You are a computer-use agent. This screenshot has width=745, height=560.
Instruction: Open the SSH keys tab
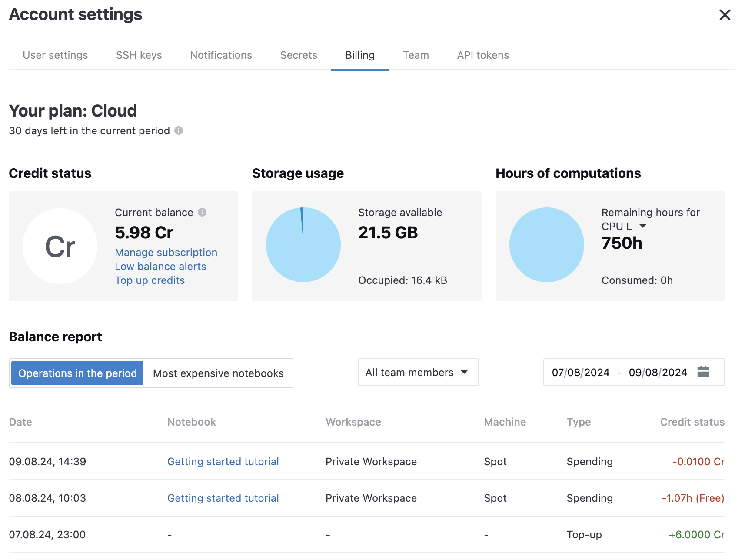click(139, 55)
